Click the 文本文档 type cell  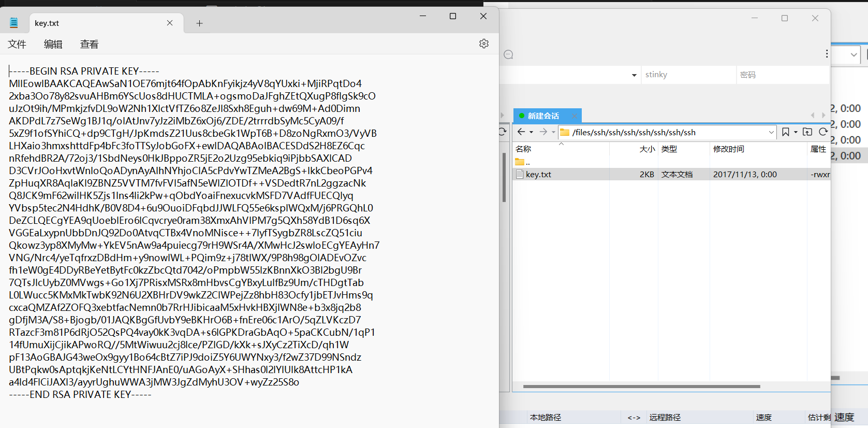tap(677, 175)
